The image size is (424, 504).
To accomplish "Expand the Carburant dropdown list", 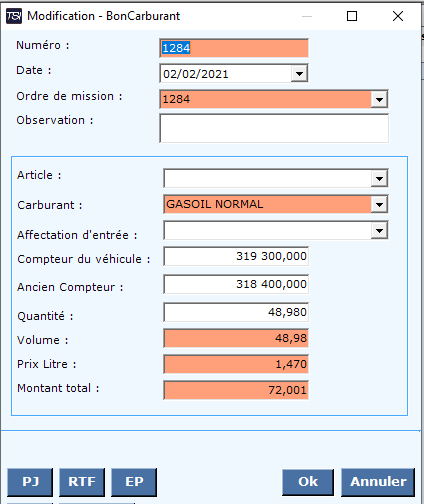I will click(379, 204).
